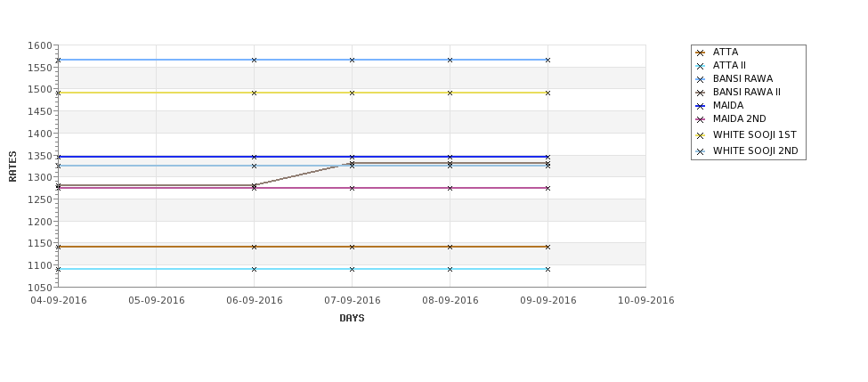Screen dimensions: 868x382
Task: Click the RATES y-axis title
Action: pyautogui.click(x=12, y=167)
